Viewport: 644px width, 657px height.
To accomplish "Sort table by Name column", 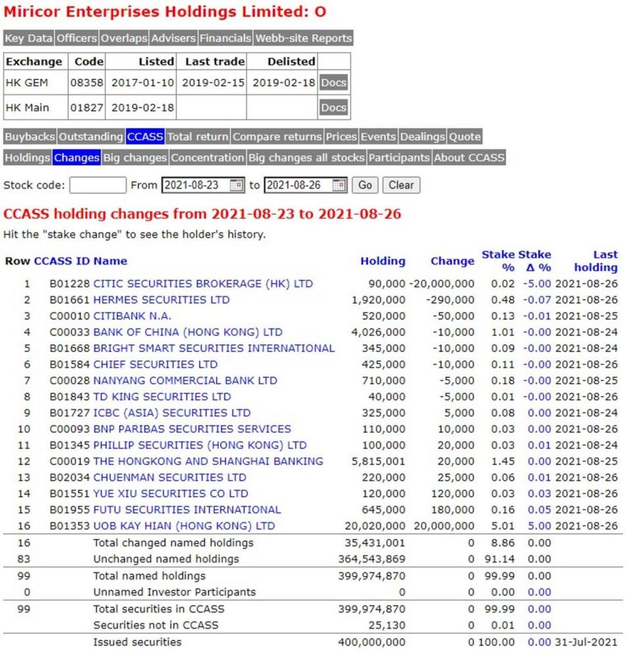I will (110, 261).
